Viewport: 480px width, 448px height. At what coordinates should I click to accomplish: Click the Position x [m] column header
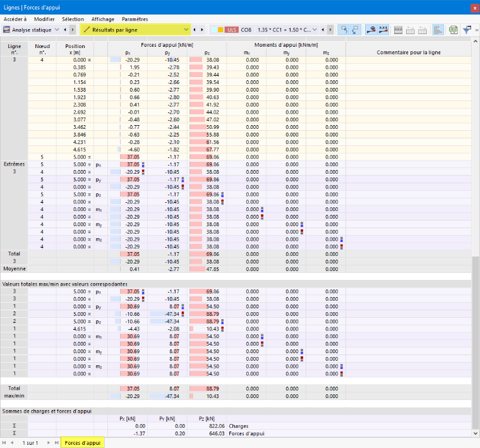coord(75,49)
